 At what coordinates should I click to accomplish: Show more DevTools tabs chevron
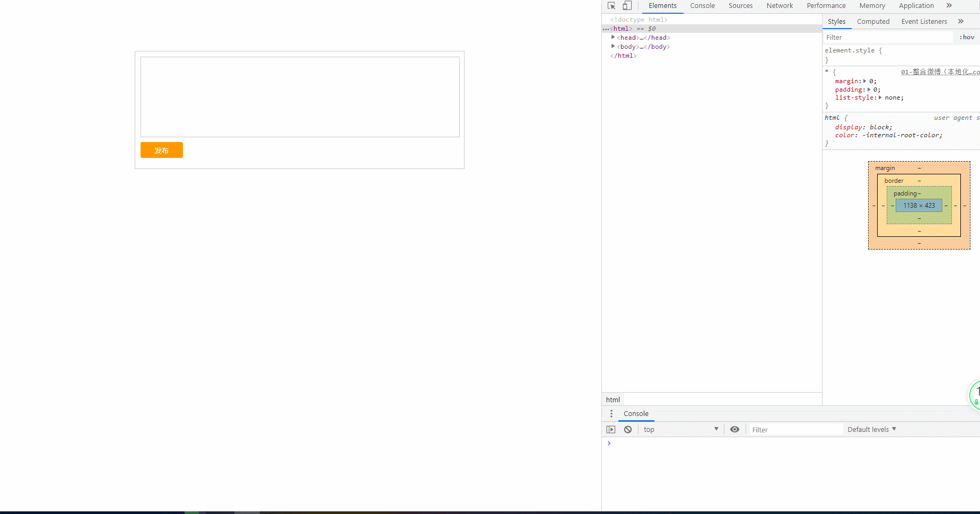[x=949, y=6]
